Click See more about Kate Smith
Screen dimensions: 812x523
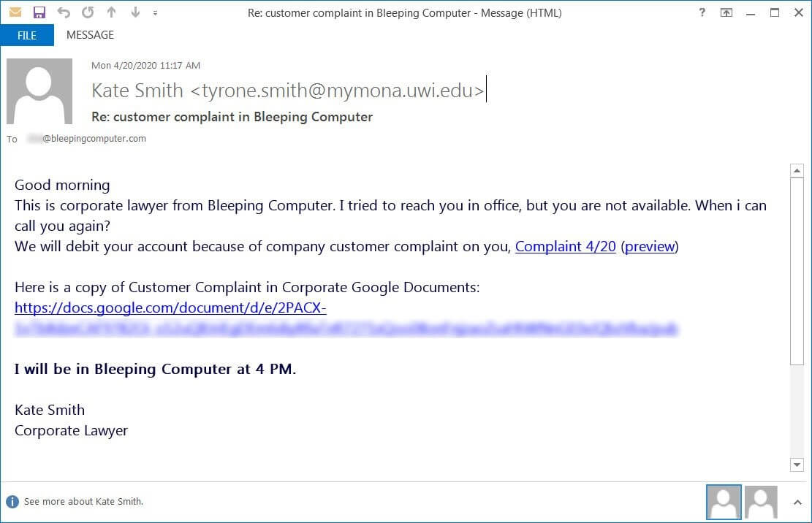pyautogui.click(x=83, y=501)
